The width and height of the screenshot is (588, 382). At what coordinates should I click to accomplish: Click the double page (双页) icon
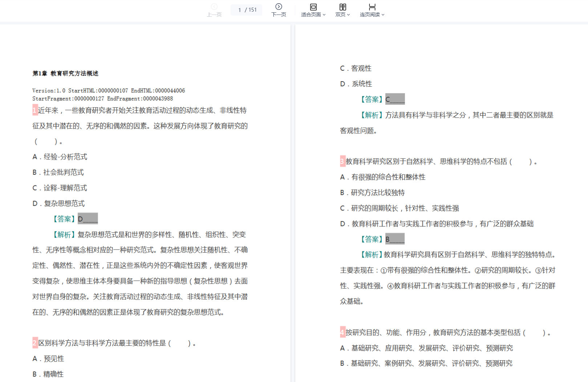pyautogui.click(x=342, y=7)
